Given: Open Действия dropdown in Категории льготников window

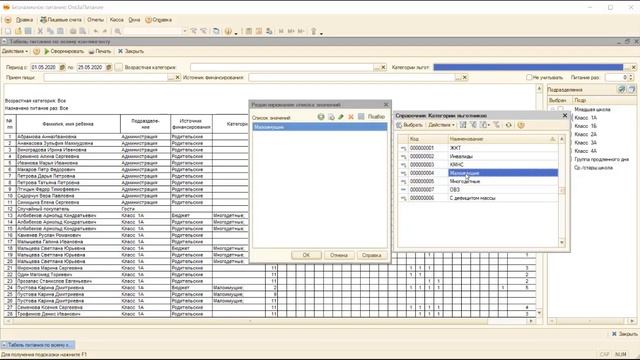Looking at the screenshot, I should tap(441, 125).
